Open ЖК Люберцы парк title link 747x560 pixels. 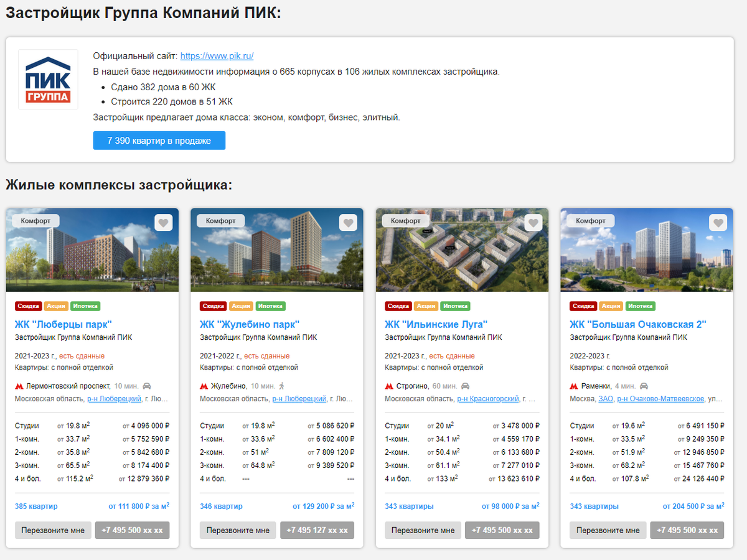tap(63, 324)
